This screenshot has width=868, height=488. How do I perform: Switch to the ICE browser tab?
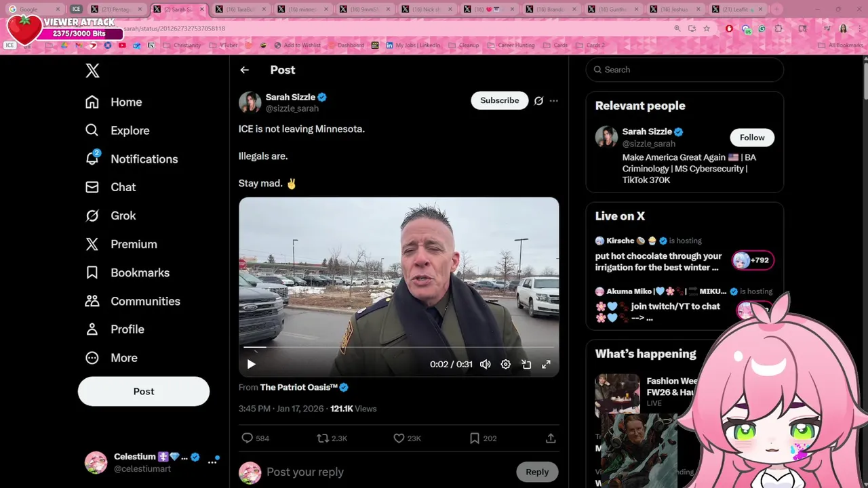pyautogui.click(x=77, y=9)
